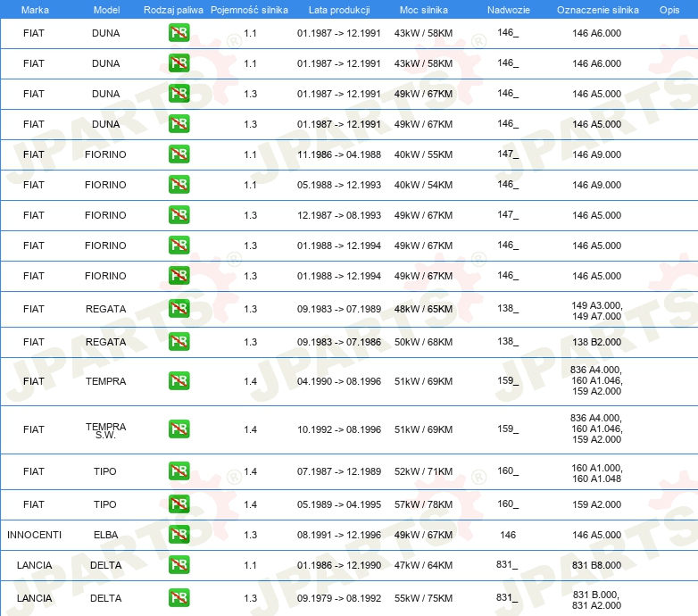The image size is (698, 616).
Task: Click the Model column header
Action: coord(106,10)
